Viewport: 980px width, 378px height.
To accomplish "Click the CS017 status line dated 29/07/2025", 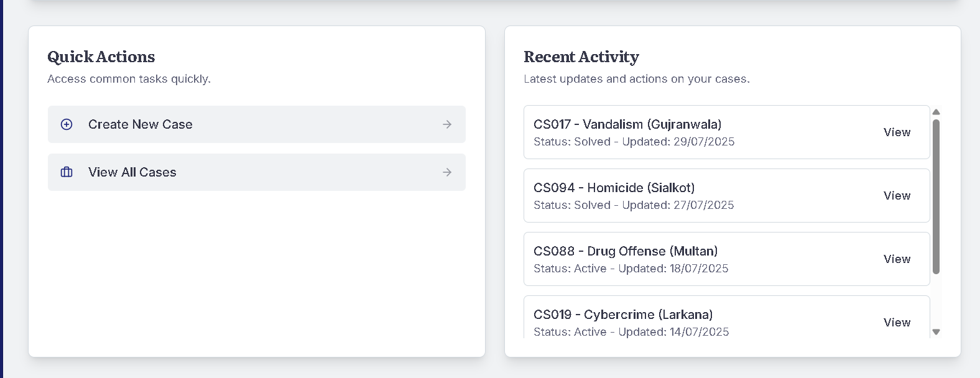I will coord(634,142).
